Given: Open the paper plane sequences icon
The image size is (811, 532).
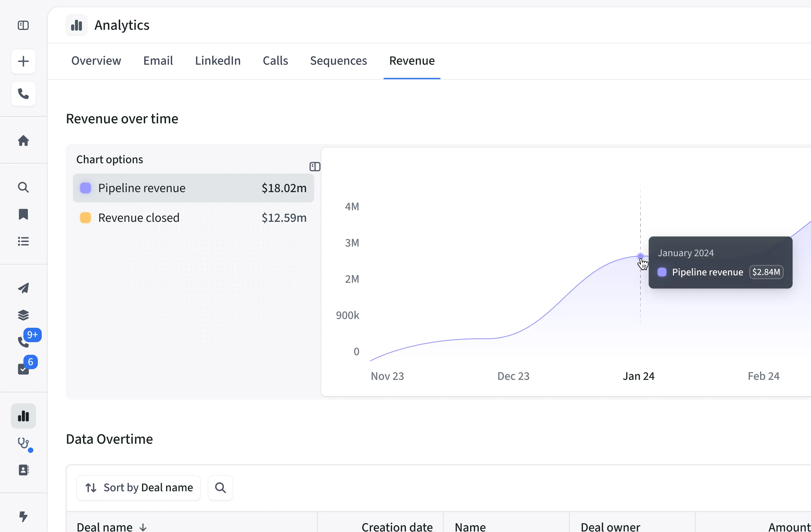Looking at the screenshot, I should click(x=23, y=288).
